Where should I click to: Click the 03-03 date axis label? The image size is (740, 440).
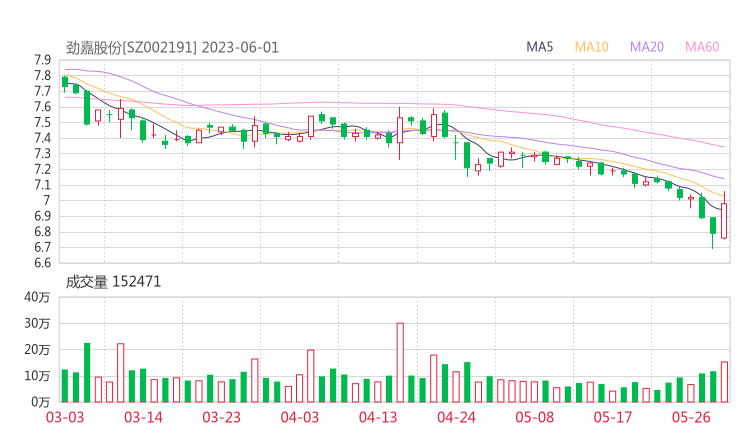[65, 417]
